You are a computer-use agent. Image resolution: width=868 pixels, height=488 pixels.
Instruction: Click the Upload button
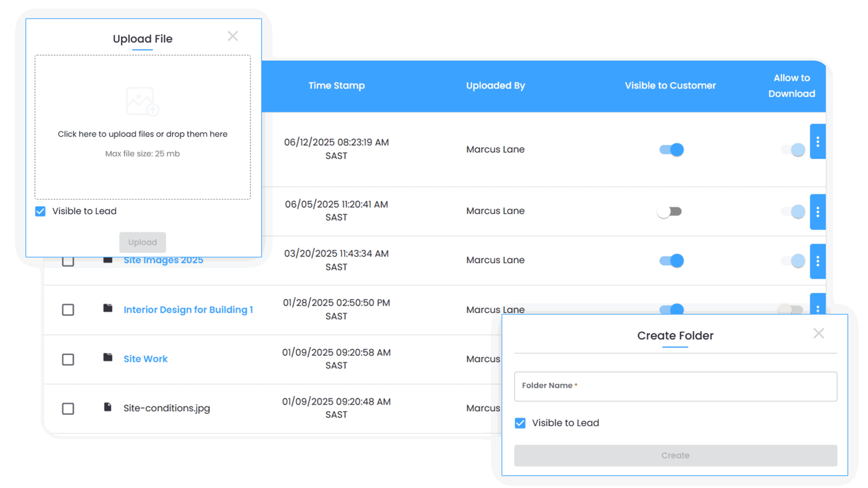pos(142,242)
